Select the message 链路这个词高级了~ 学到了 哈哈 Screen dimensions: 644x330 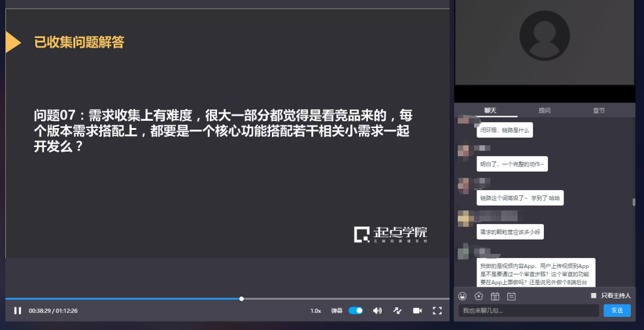click(520, 198)
